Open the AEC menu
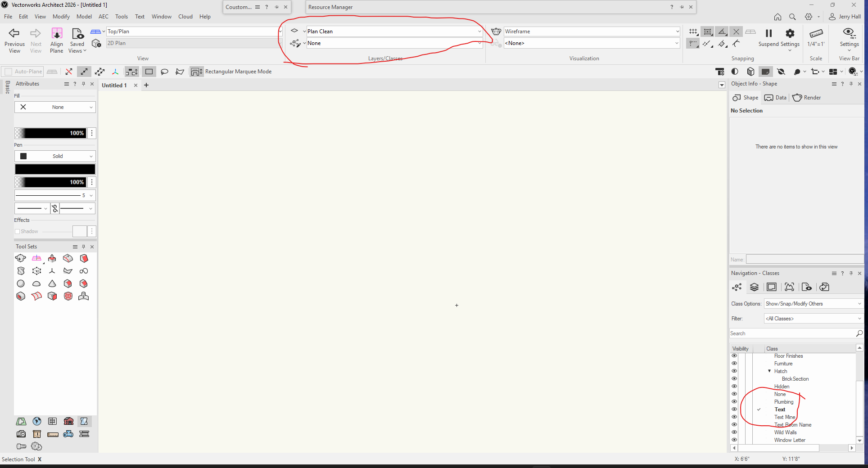 tap(103, 17)
